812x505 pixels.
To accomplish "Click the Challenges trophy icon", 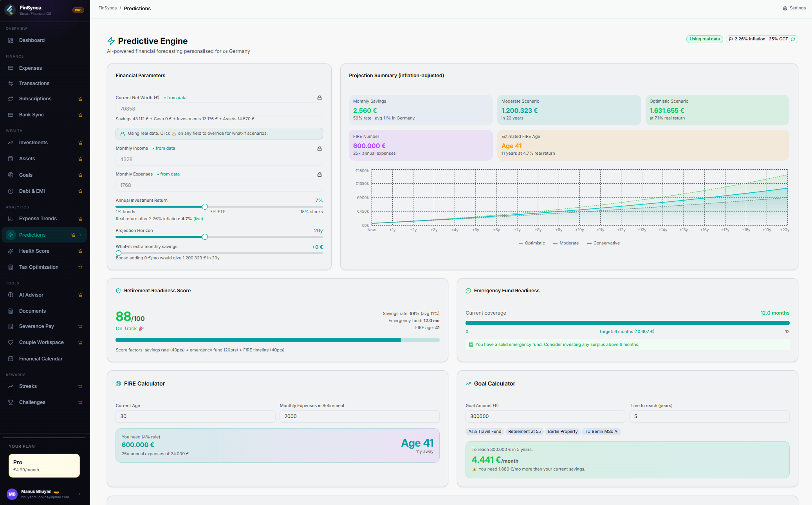I will [11, 402].
